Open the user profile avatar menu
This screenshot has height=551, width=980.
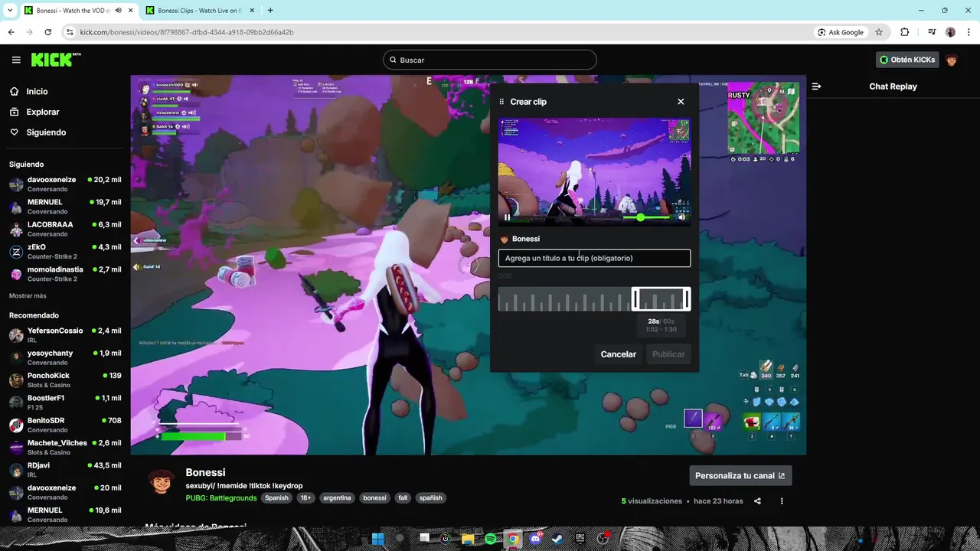pos(952,60)
